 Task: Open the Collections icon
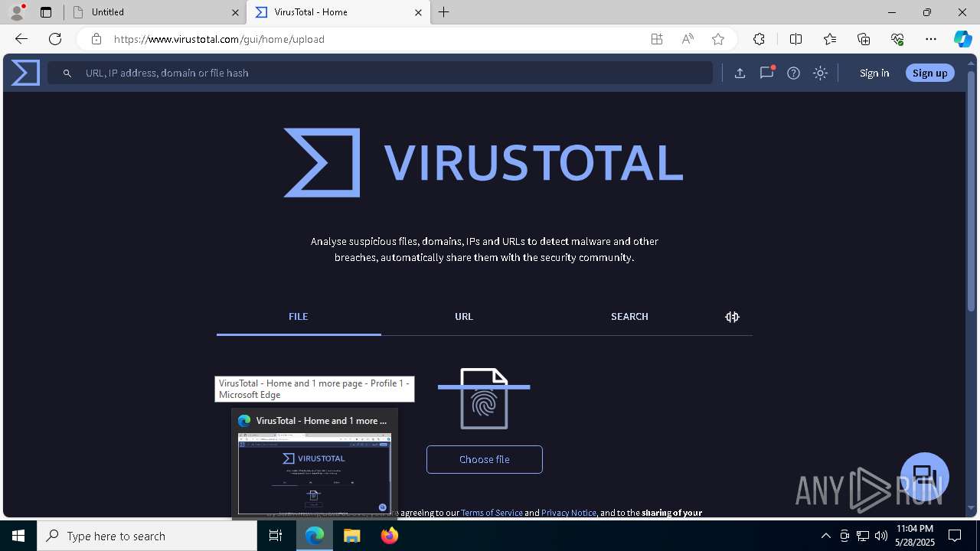tap(864, 39)
